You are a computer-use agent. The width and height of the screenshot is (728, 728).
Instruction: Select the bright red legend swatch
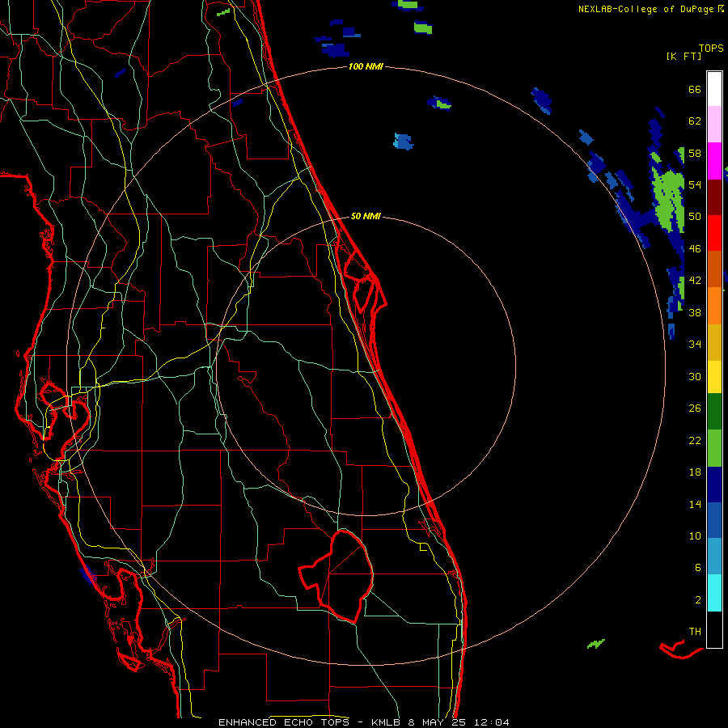click(x=714, y=233)
